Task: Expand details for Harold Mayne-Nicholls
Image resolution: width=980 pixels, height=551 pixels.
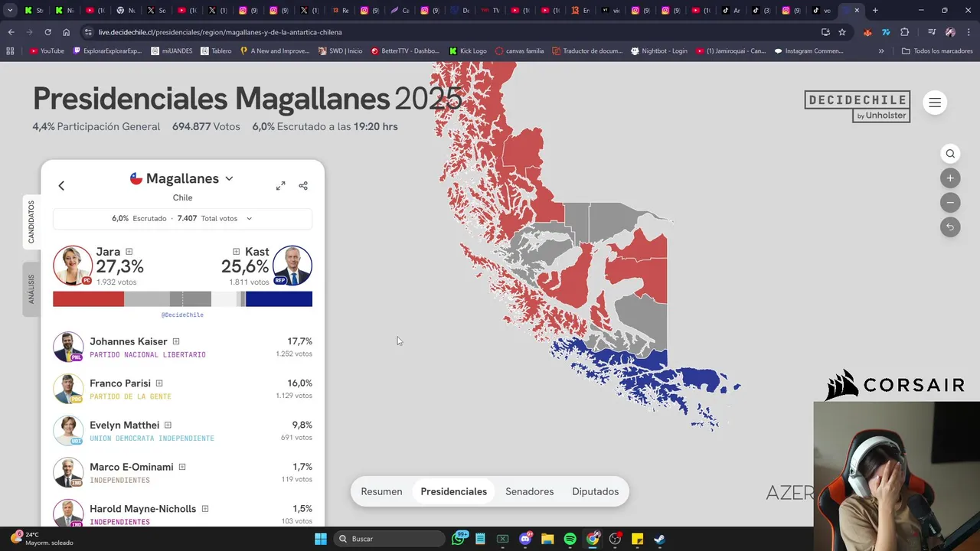Action: [x=205, y=509]
